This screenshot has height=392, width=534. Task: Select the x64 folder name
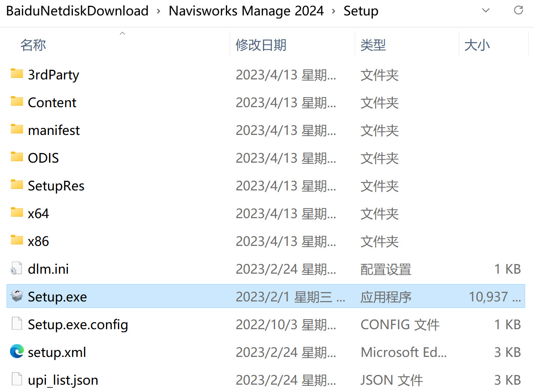[39, 214]
